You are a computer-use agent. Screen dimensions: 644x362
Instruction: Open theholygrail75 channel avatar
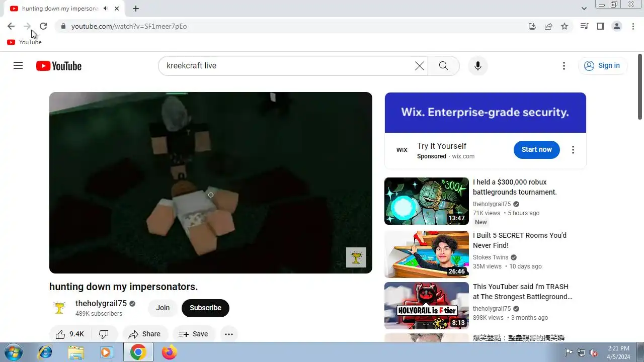(59, 308)
